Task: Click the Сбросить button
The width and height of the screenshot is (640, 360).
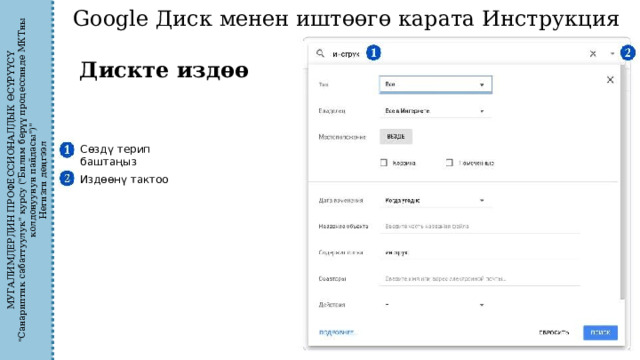Action: 554,333
